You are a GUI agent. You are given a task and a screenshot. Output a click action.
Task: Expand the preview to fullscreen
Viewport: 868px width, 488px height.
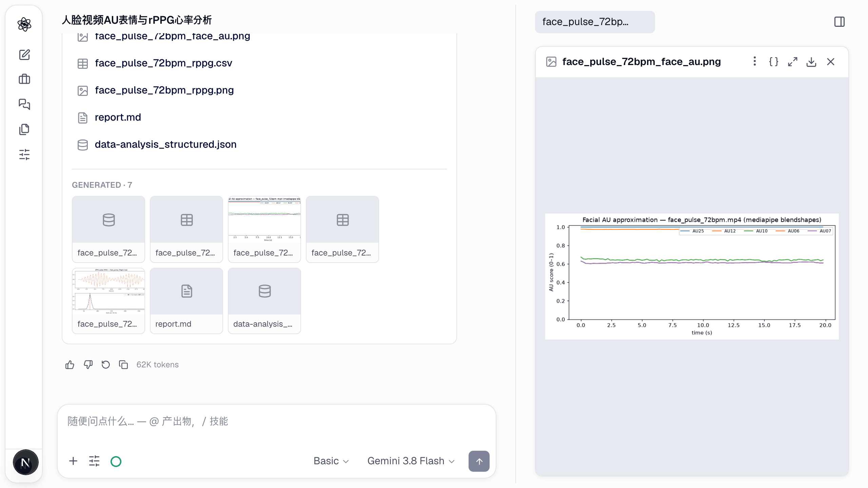pyautogui.click(x=792, y=62)
